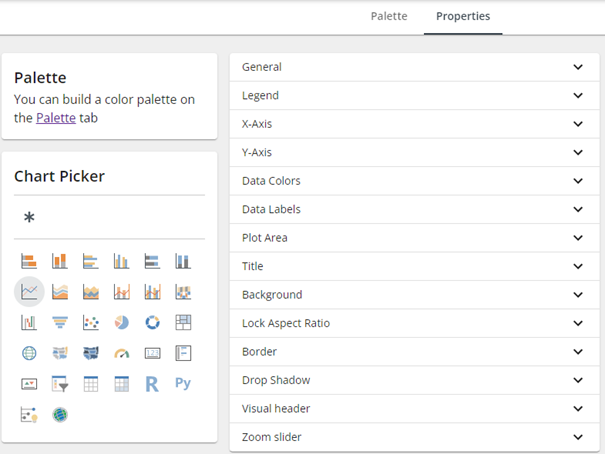This screenshot has height=454, width=605.
Task: Click the Chart Picker heading
Action: click(x=59, y=176)
